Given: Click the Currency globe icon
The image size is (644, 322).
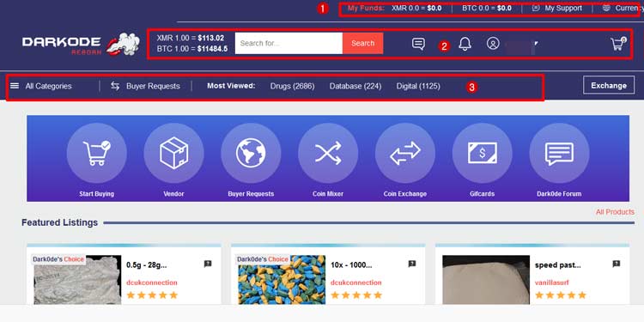Looking at the screenshot, I should coord(606,8).
